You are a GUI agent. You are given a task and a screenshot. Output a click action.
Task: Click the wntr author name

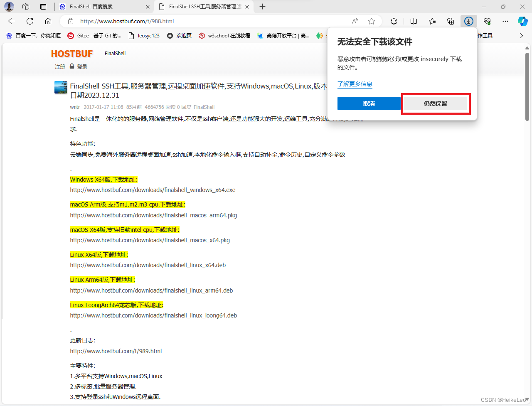(x=75, y=107)
